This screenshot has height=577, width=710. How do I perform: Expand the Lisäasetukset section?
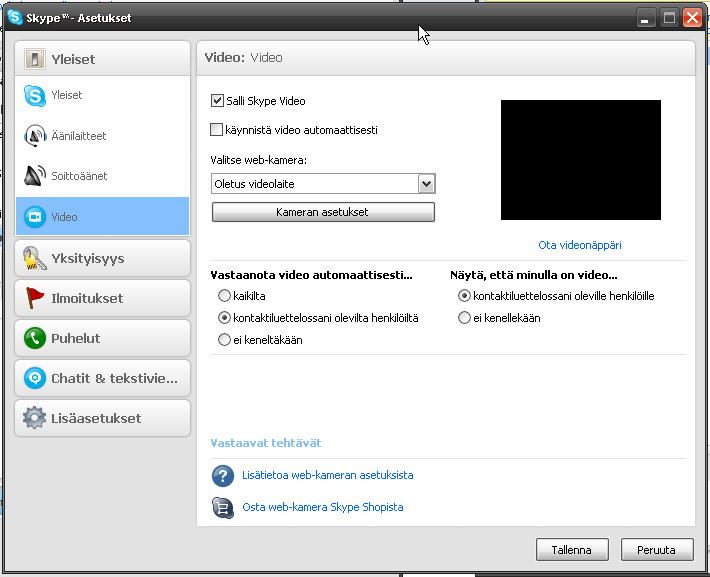point(102,418)
